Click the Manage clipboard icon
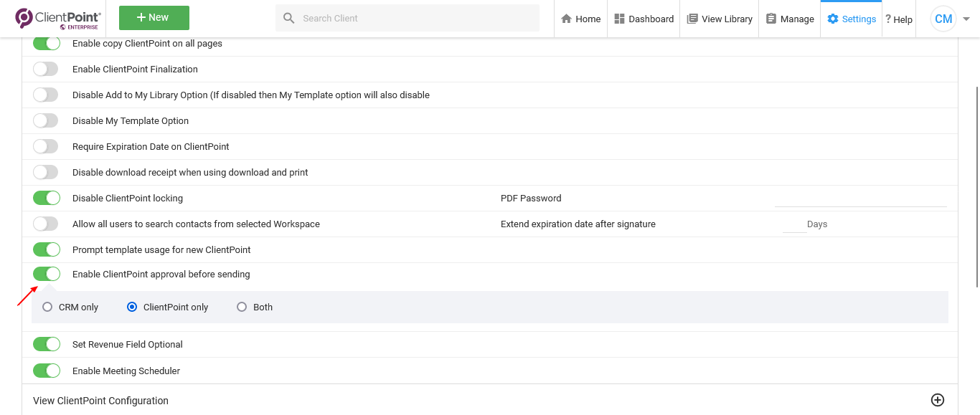The image size is (980, 415). pyautogui.click(x=771, y=19)
